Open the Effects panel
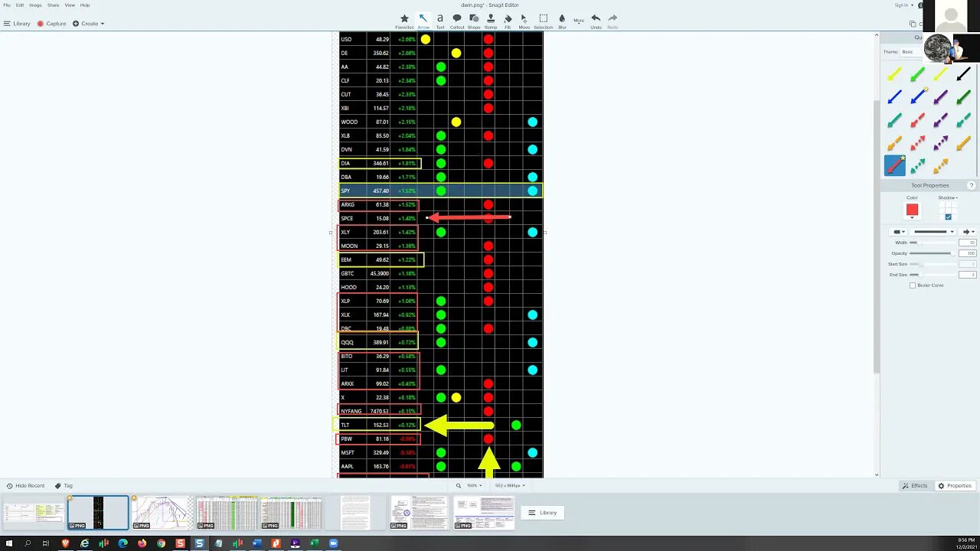Screen dimensions: 980x551 (x=916, y=486)
